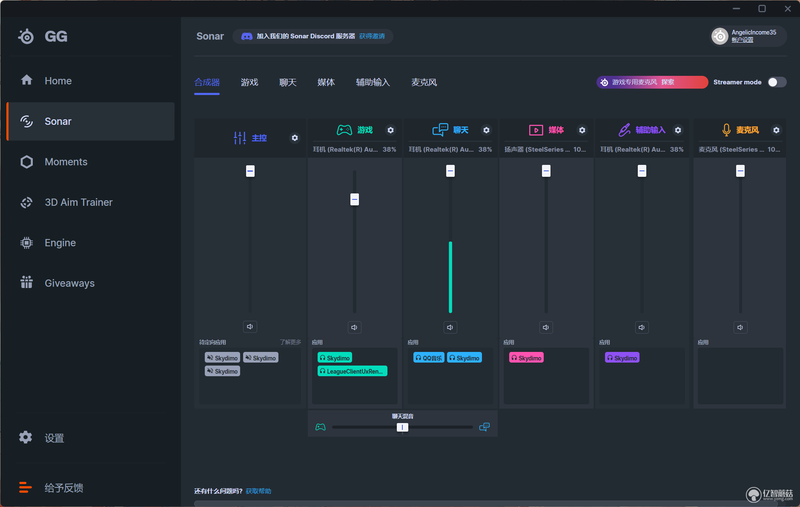
Task: Open the 辅助输入 output device dropdown
Action: (x=642, y=149)
